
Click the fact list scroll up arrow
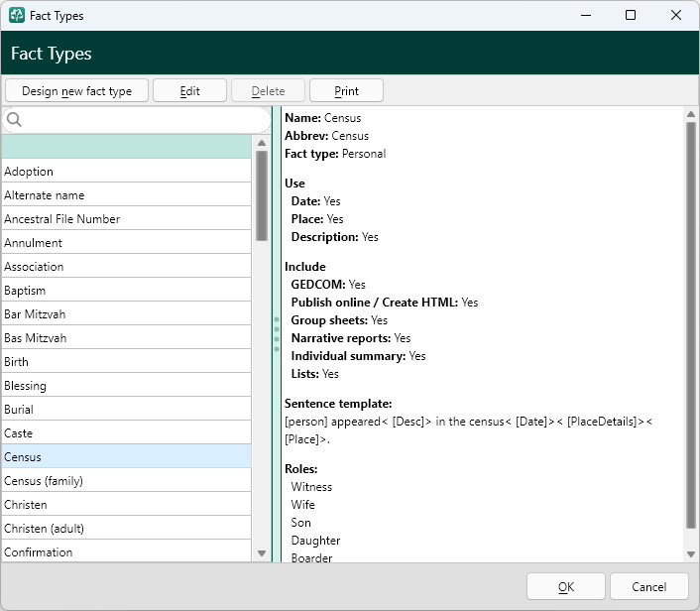click(x=262, y=143)
